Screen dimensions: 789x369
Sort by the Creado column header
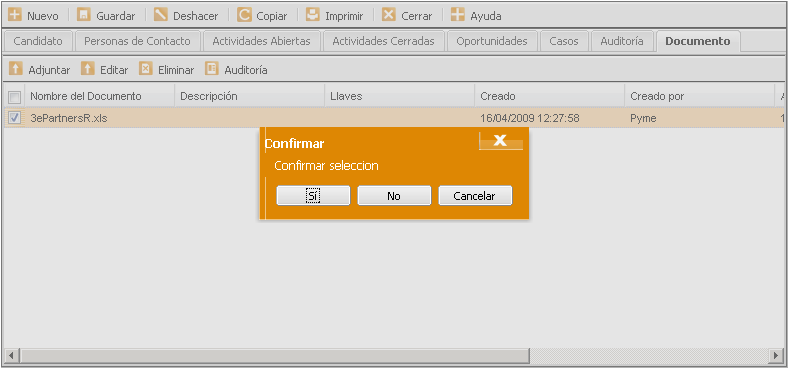(x=549, y=96)
